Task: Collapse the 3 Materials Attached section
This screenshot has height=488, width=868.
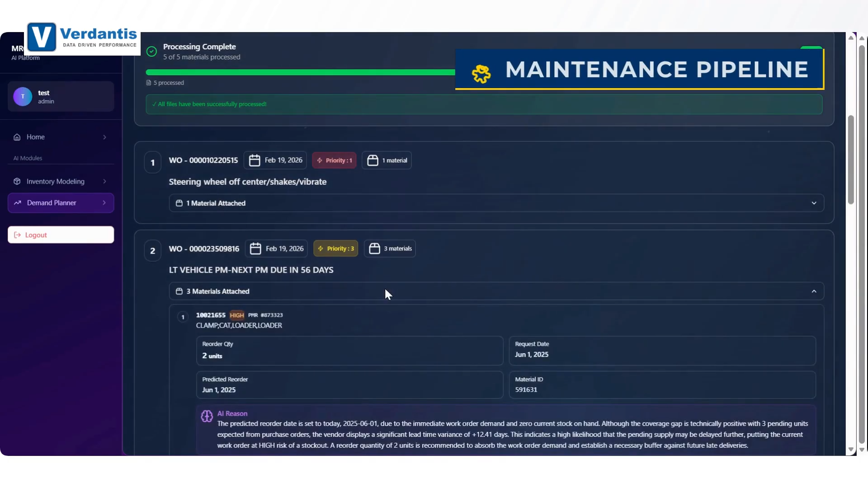Action: pyautogui.click(x=496, y=291)
